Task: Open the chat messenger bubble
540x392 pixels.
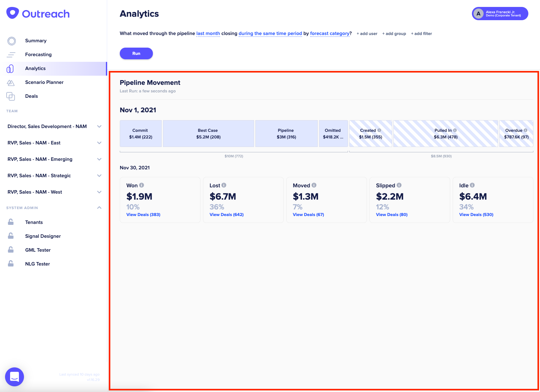Action: 15,377
